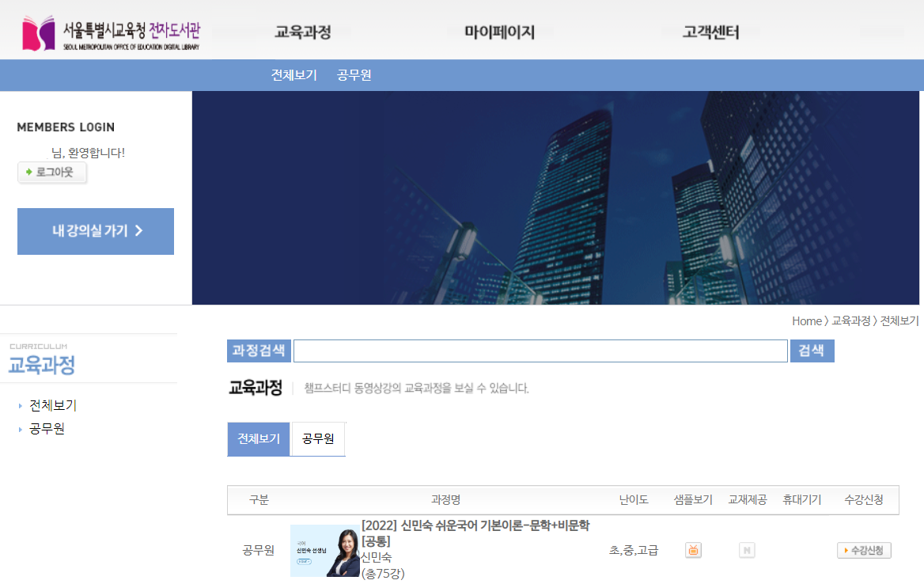This screenshot has height=584, width=924.
Task: Click the 수강신청 enrollment button
Action: 864,550
